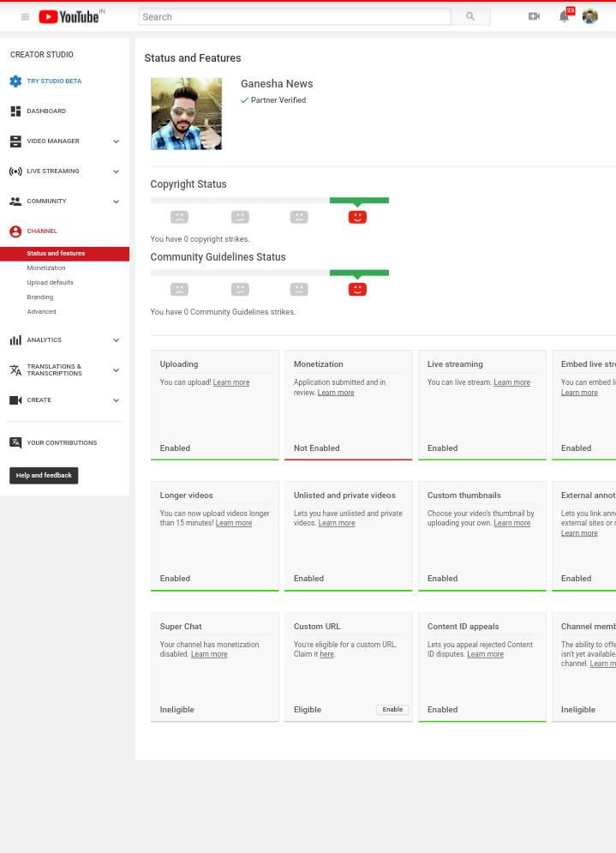Click the first sad face under Copyright Status
This screenshot has height=853, width=616.
(x=179, y=217)
